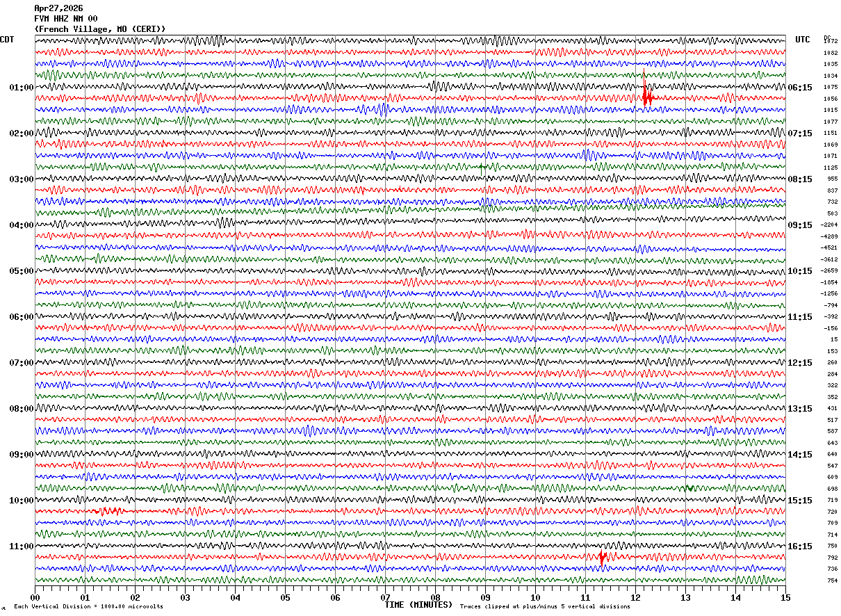Click the 04:00 CDT row label

click(22, 225)
